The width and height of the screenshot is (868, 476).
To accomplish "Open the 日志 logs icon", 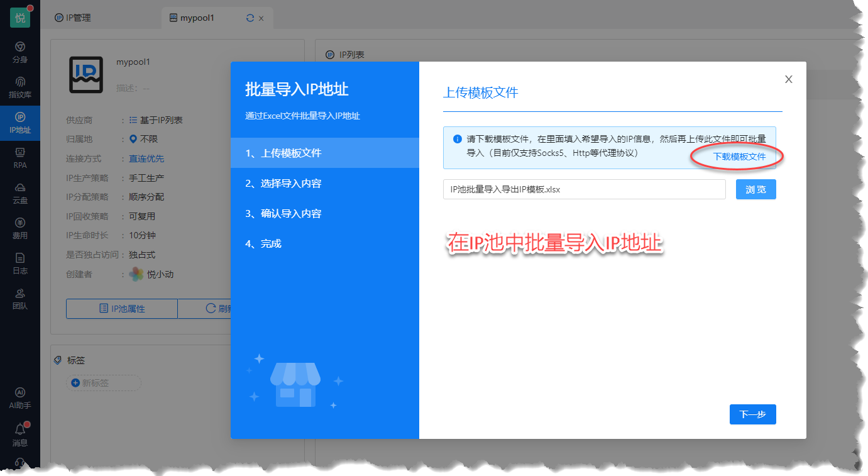I will pos(20,263).
